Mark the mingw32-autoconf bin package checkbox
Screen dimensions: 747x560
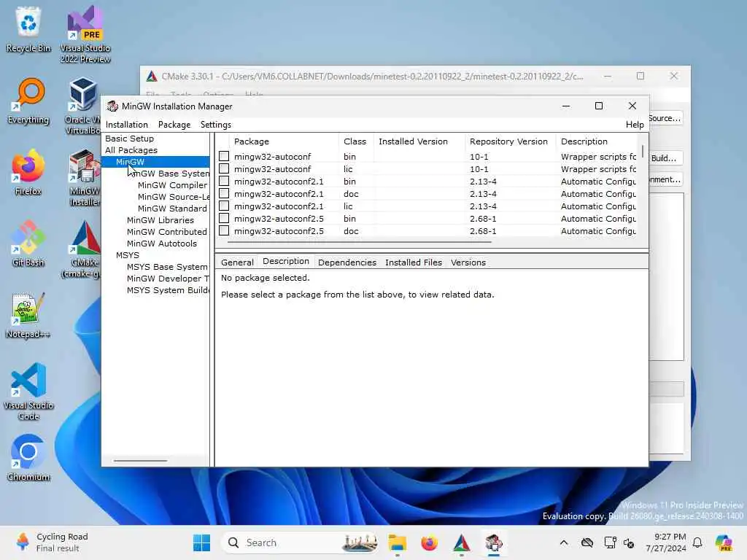pyautogui.click(x=224, y=156)
